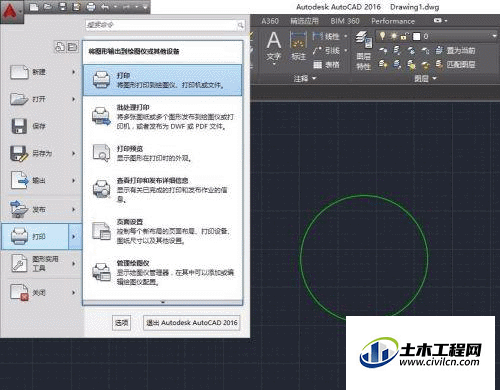
Task: Click Save As icon in quick access toolbar
Action: [x=76, y=7]
